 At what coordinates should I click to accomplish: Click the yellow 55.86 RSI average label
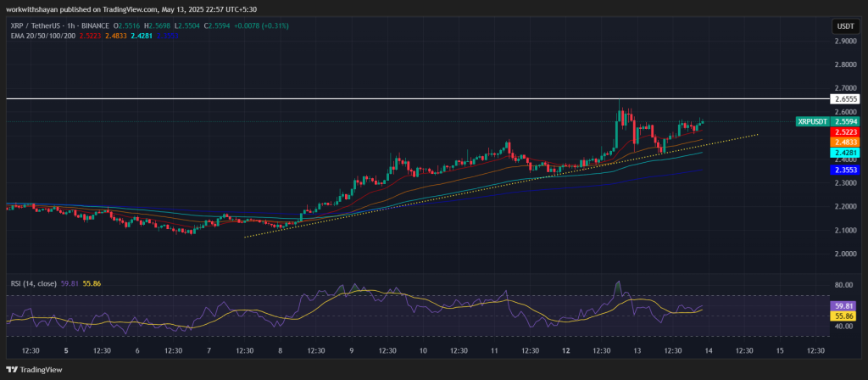coord(845,316)
